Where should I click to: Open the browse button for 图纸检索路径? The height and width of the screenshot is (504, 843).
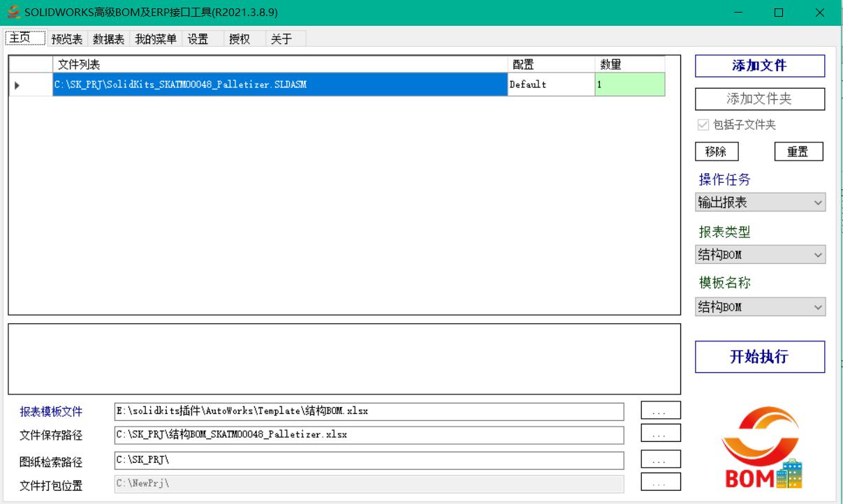(x=660, y=457)
